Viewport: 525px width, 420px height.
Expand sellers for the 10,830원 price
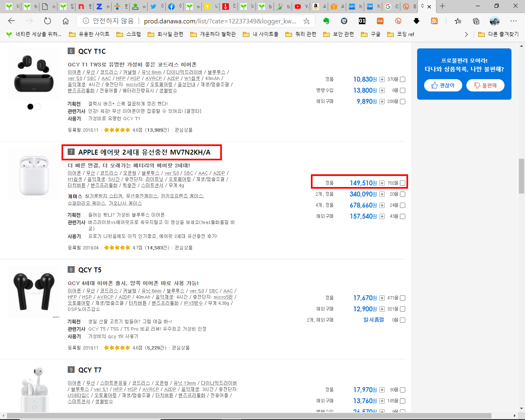coord(382,80)
